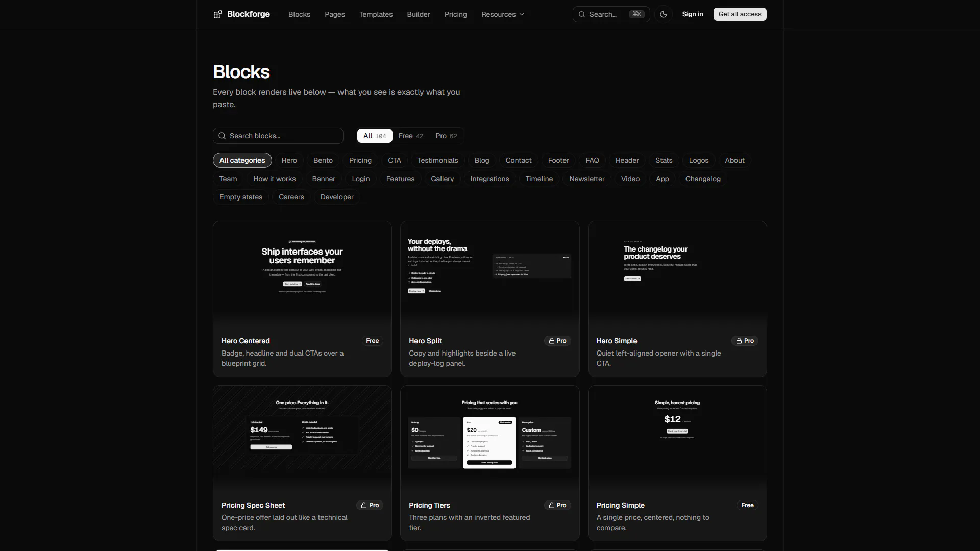Filter by the Hero category chip

289,160
